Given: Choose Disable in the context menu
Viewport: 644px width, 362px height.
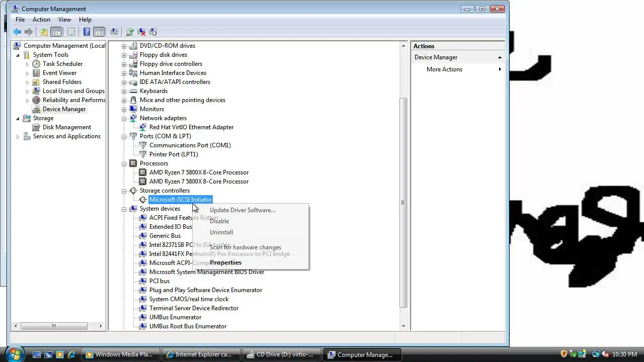Looking at the screenshot, I should pyautogui.click(x=219, y=221).
